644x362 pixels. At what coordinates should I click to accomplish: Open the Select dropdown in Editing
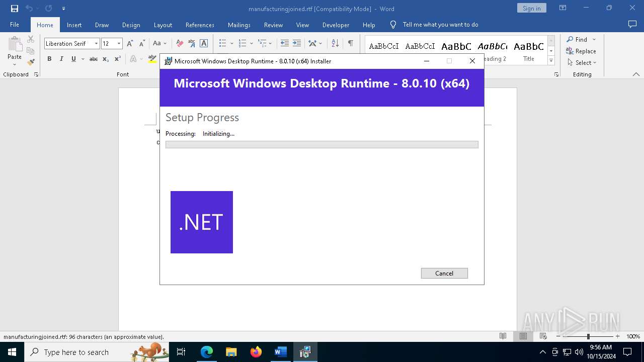(x=582, y=62)
